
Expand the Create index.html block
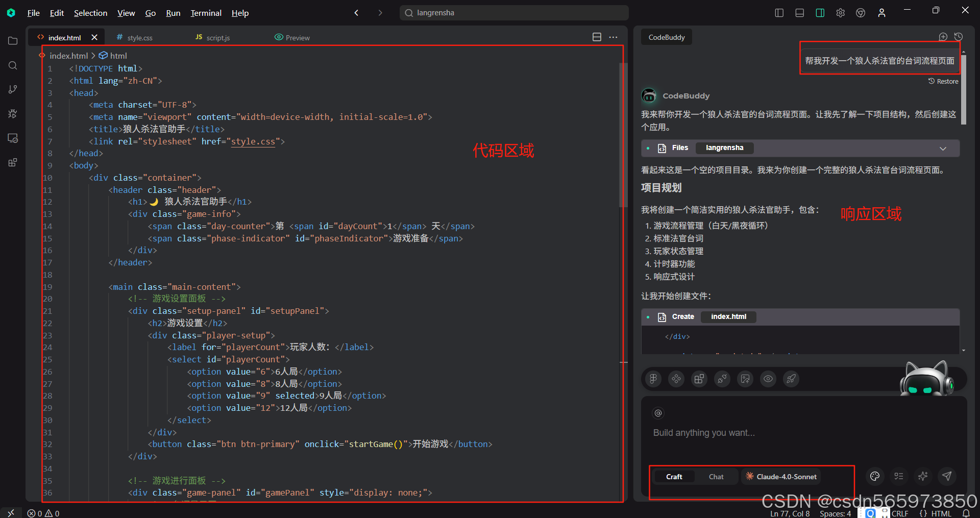(800, 317)
